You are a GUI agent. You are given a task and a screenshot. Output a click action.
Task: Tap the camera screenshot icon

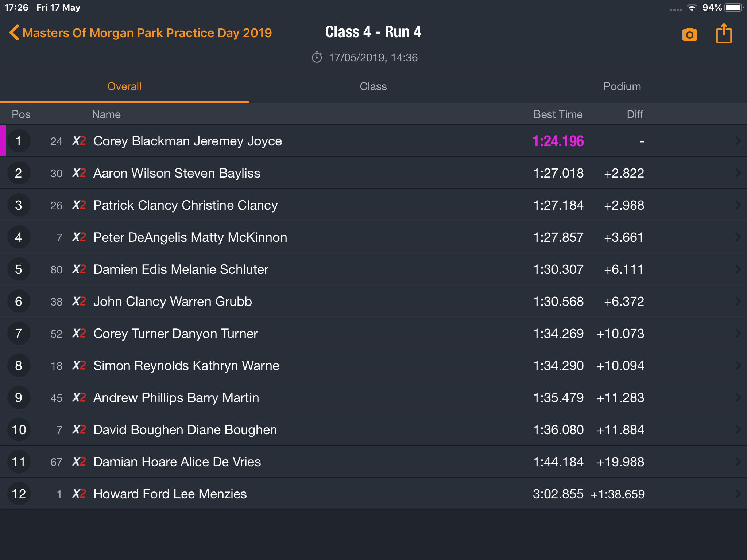point(689,35)
